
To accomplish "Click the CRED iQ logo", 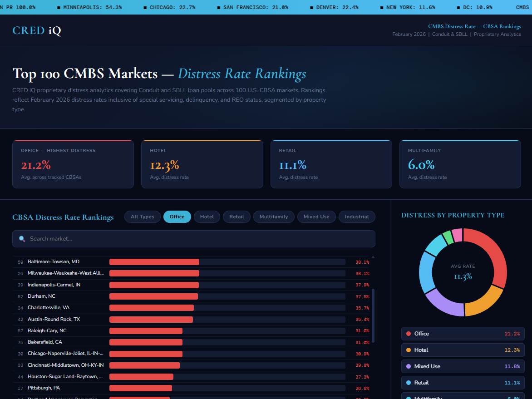I will (37, 30).
